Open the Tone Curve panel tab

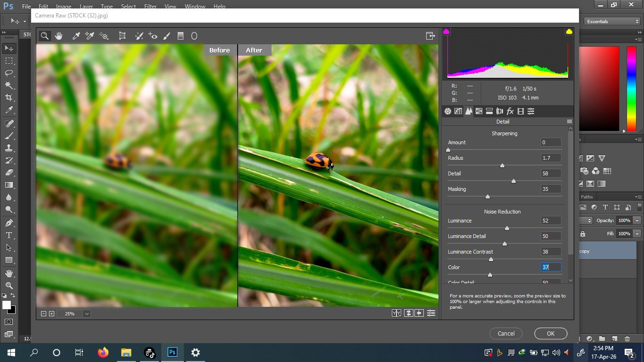458,111
